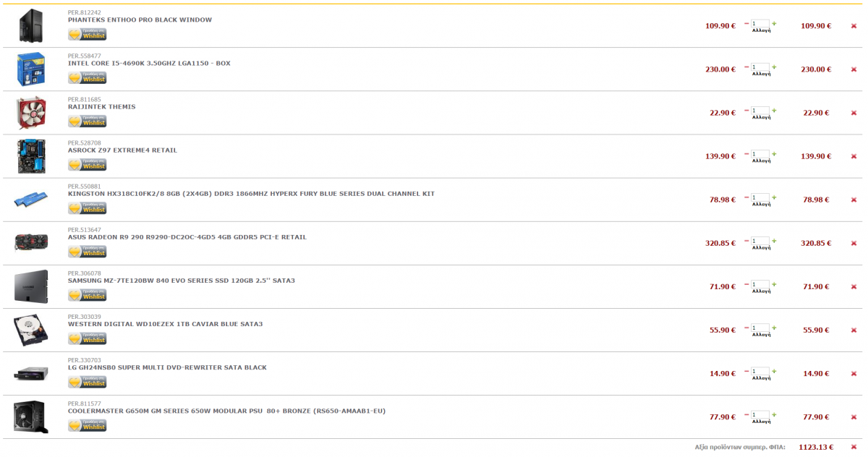
Task: Click the ASRock motherboard thumbnail
Action: pos(31,156)
